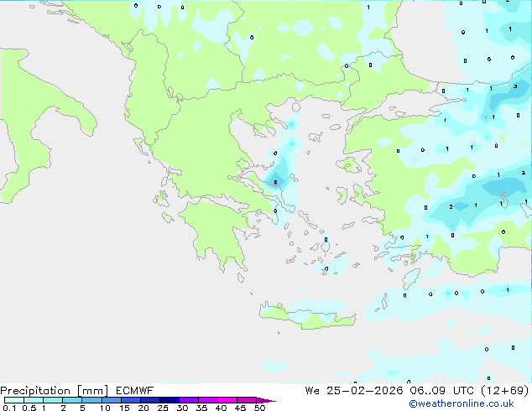This screenshot has height=411, width=532.
Task: Click the ECMWF model label
Action: coord(134,391)
